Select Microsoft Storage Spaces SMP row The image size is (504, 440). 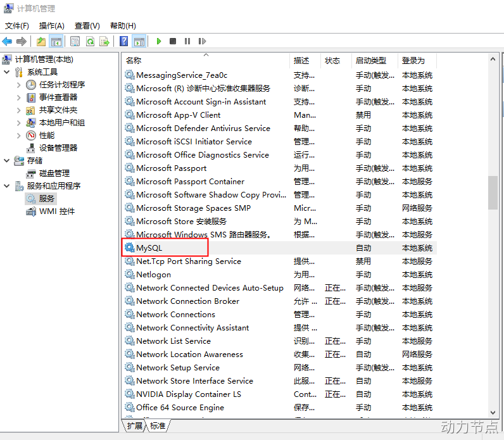279,208
